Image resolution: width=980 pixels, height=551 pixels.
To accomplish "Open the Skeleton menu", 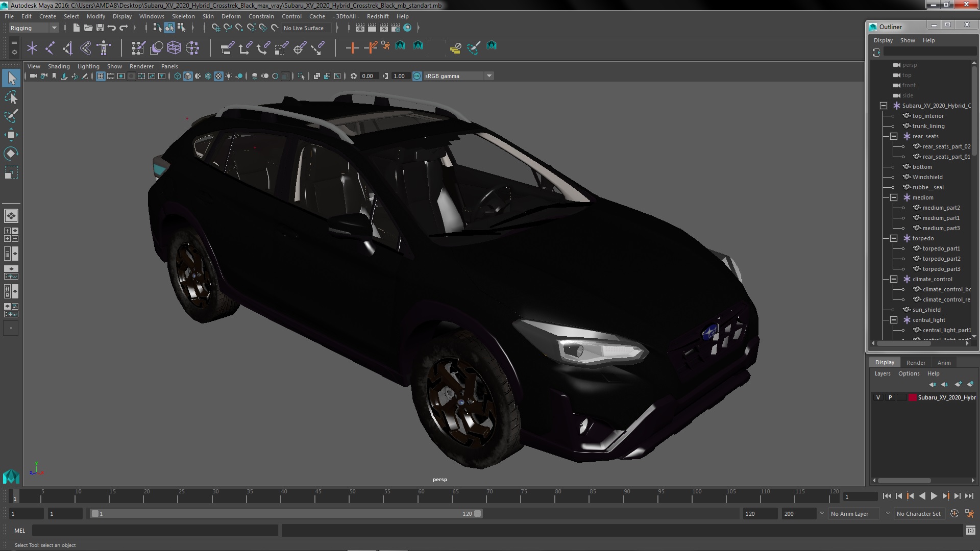I will 183,16.
